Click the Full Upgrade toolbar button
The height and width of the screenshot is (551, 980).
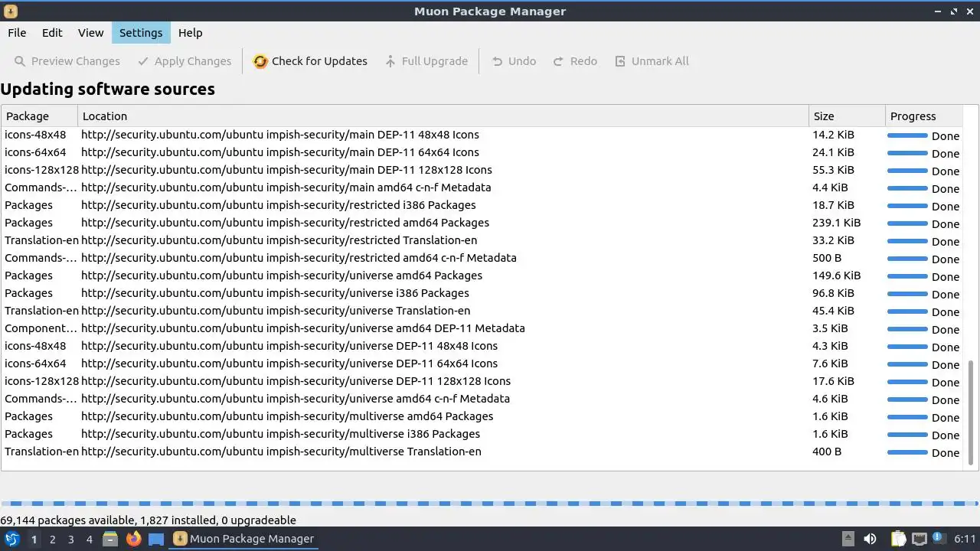point(426,61)
